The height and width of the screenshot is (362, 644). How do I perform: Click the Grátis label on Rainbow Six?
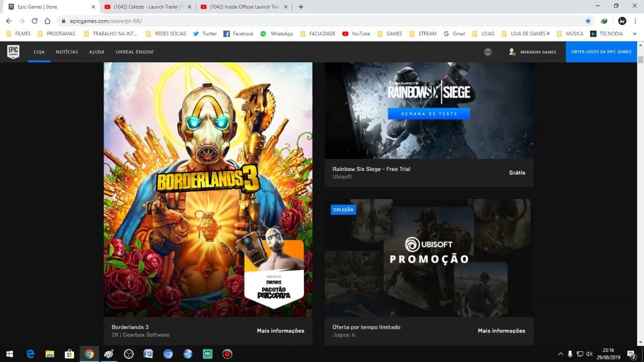click(x=517, y=172)
